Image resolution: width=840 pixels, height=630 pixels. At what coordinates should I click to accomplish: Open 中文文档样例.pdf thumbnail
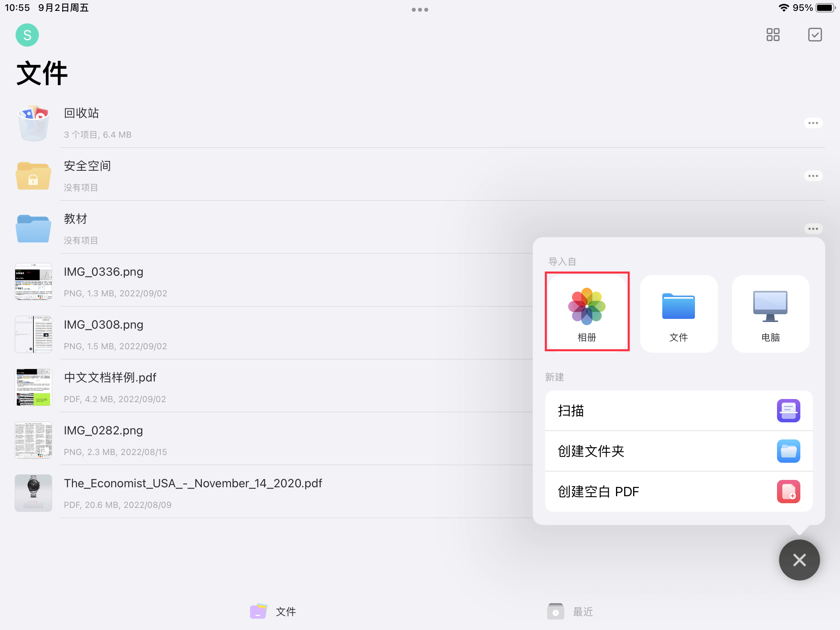33,387
